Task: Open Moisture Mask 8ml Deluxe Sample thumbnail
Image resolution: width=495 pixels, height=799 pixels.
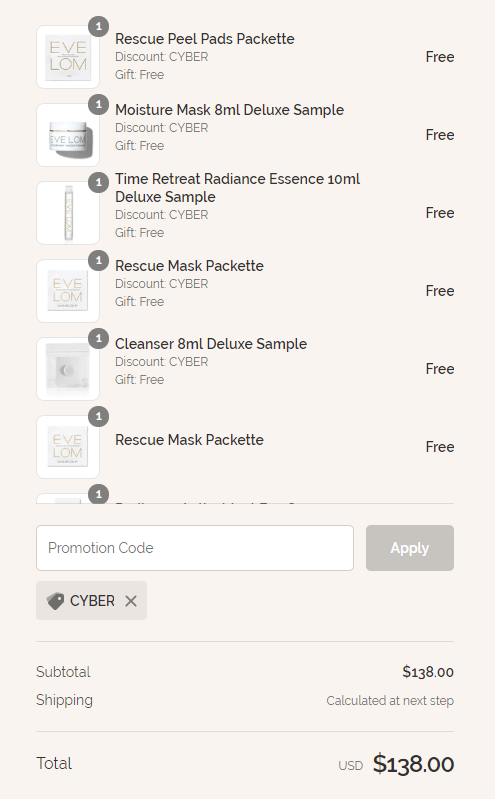Action: [x=68, y=135]
